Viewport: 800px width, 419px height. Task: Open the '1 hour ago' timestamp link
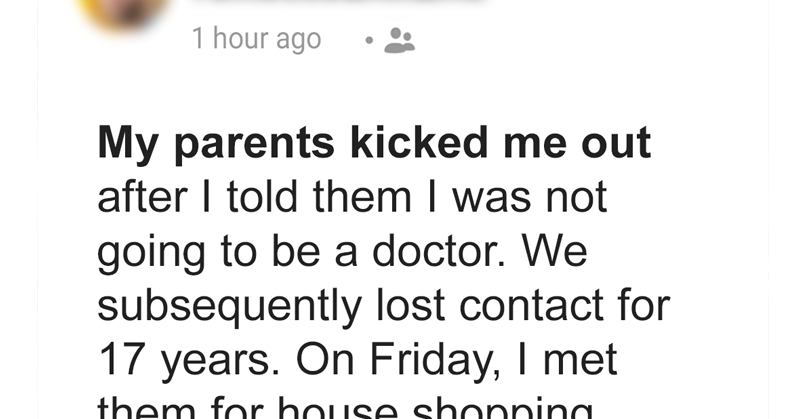coord(257,39)
